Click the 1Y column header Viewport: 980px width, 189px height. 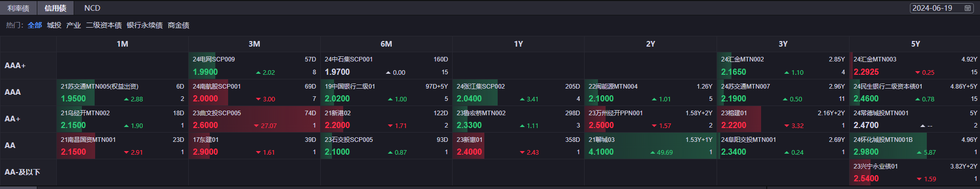(x=518, y=44)
